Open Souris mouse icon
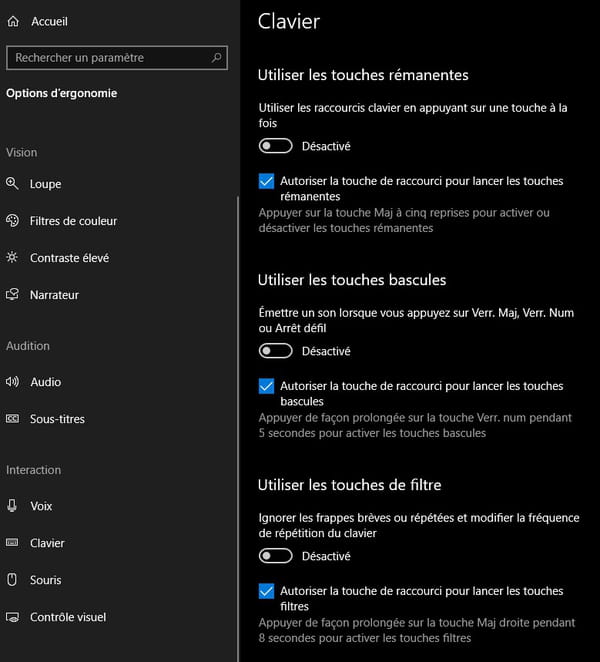 12,579
